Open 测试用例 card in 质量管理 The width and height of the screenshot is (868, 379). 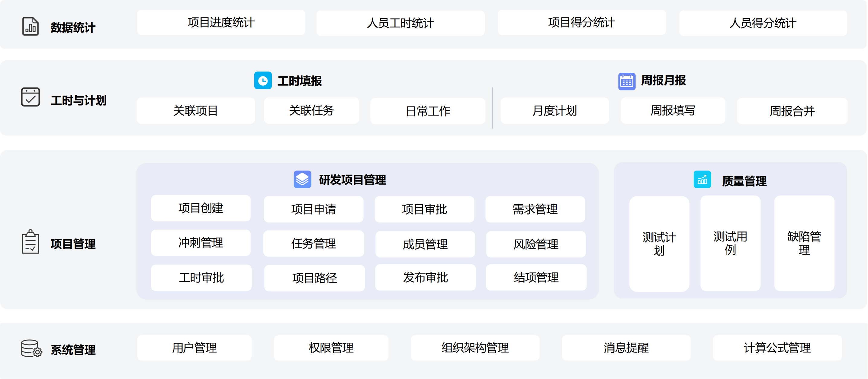coord(730,243)
